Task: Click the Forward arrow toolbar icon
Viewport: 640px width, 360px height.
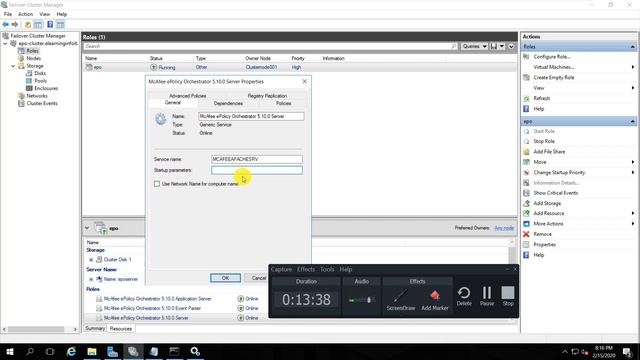Action: [x=15, y=24]
